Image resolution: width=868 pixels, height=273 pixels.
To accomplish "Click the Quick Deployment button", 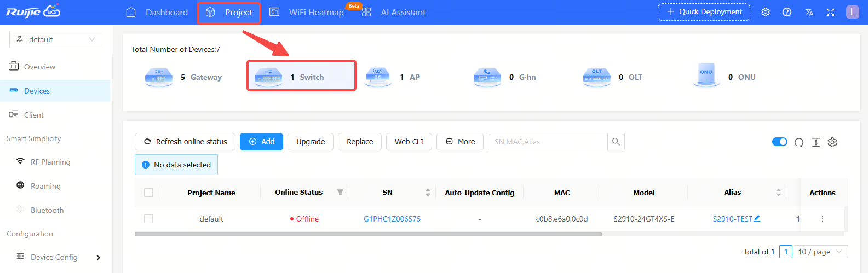I will [704, 12].
